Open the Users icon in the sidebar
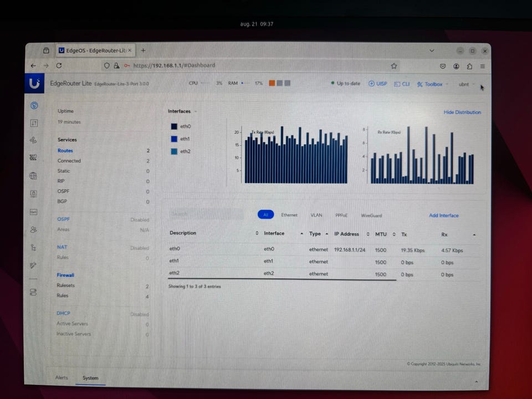Image resolution: width=532 pixels, height=399 pixels. (34, 229)
